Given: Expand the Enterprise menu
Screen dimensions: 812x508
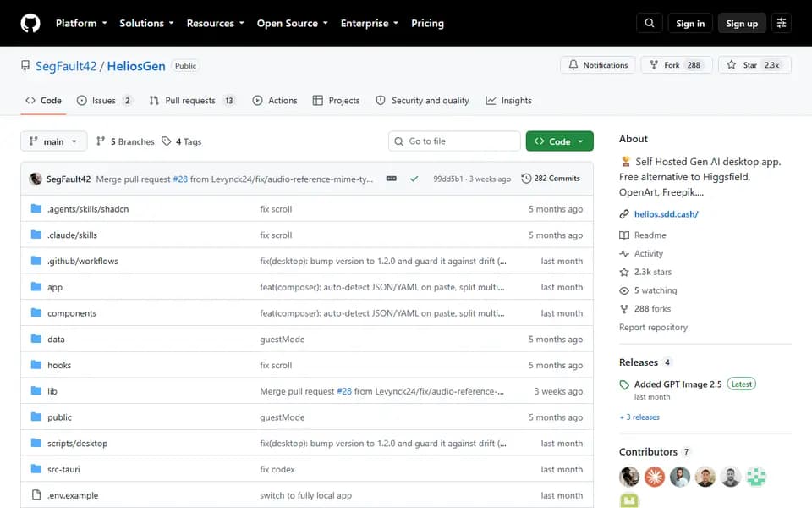Looking at the screenshot, I should [x=370, y=24].
